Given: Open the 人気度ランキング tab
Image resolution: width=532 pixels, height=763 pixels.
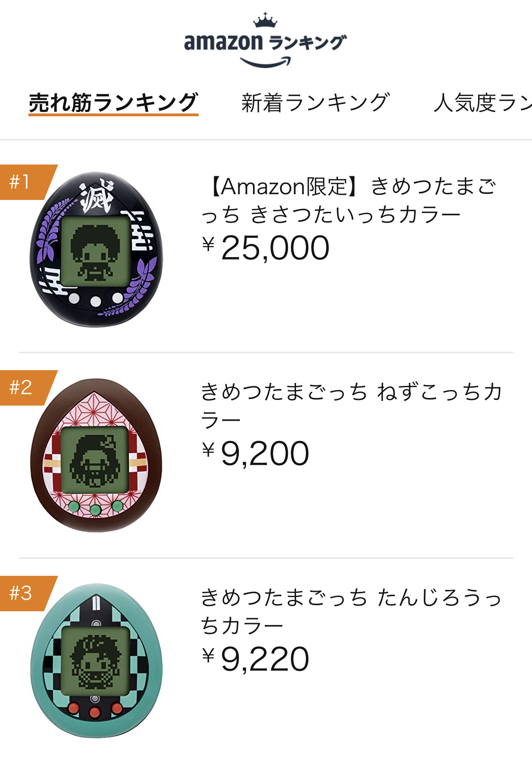Looking at the screenshot, I should tap(482, 103).
